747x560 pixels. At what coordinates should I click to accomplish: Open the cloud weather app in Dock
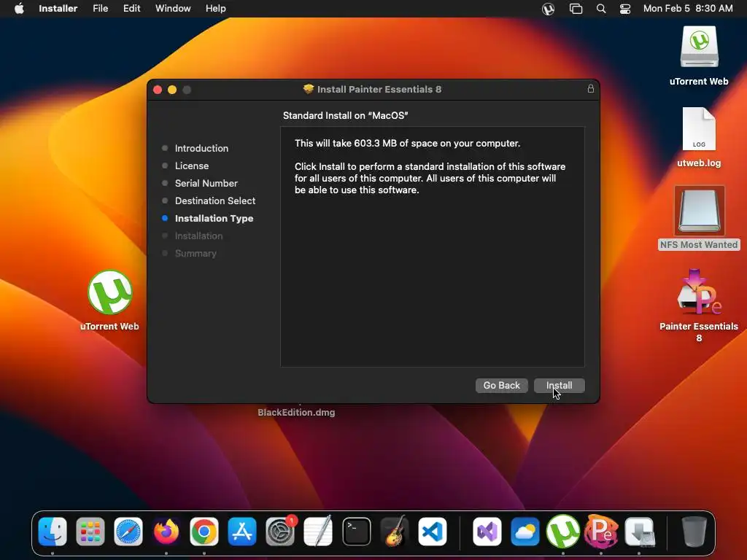(x=525, y=532)
